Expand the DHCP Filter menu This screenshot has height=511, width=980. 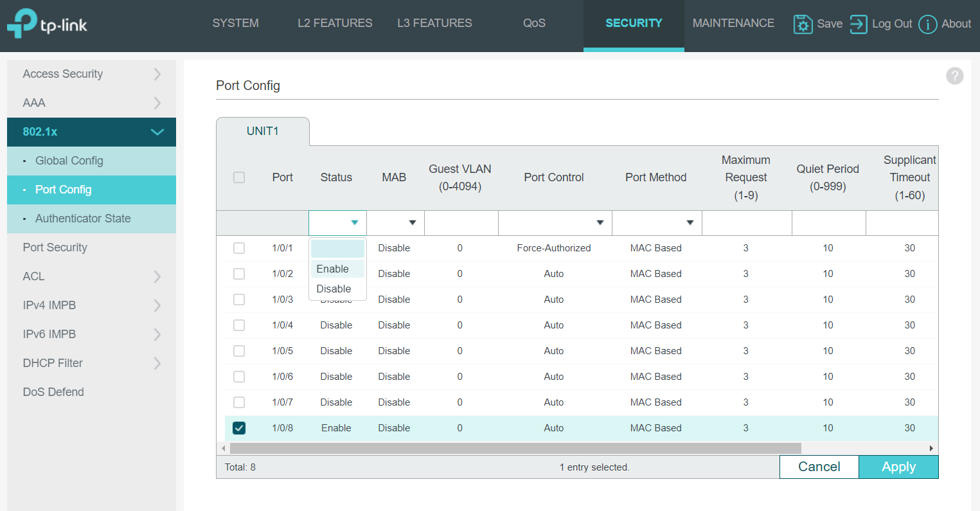[x=91, y=363]
